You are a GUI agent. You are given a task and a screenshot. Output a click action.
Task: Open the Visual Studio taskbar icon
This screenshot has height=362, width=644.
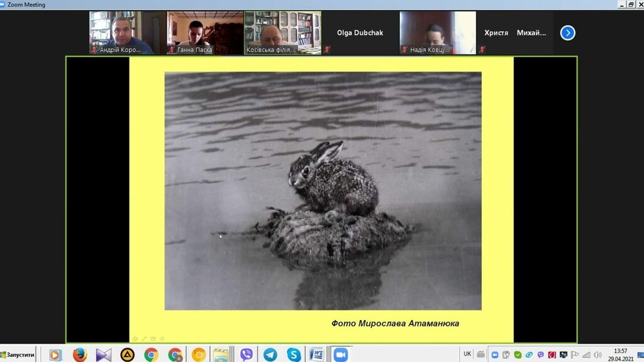point(104,354)
